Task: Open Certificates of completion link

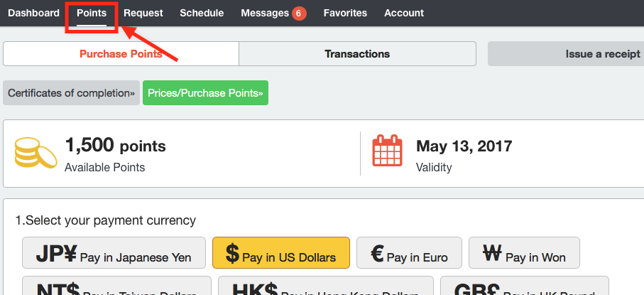Action: (71, 93)
